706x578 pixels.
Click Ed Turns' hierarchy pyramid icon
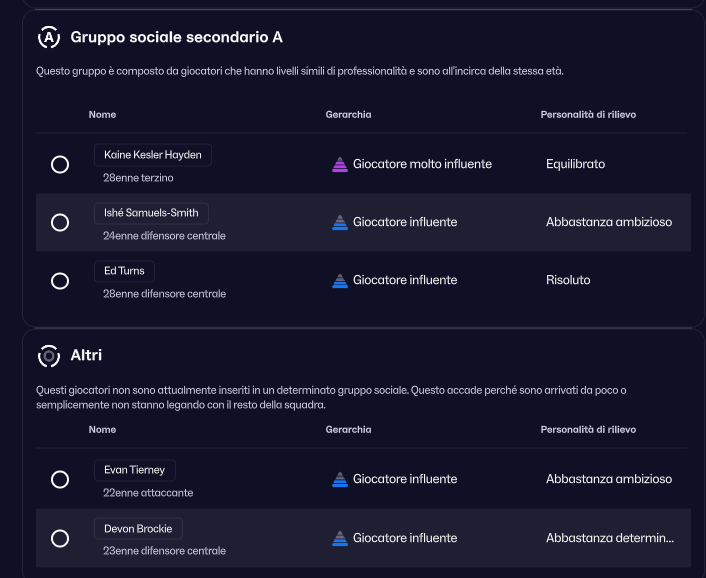(x=340, y=280)
